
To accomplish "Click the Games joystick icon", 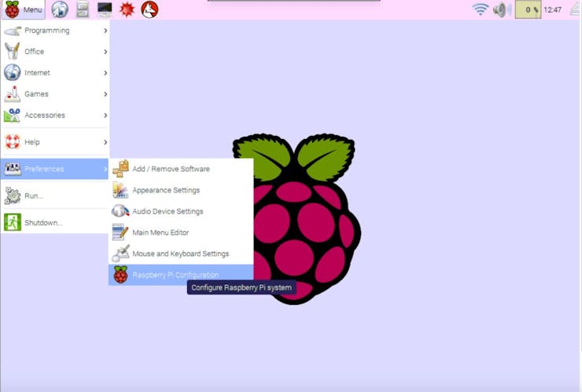I will [13, 93].
